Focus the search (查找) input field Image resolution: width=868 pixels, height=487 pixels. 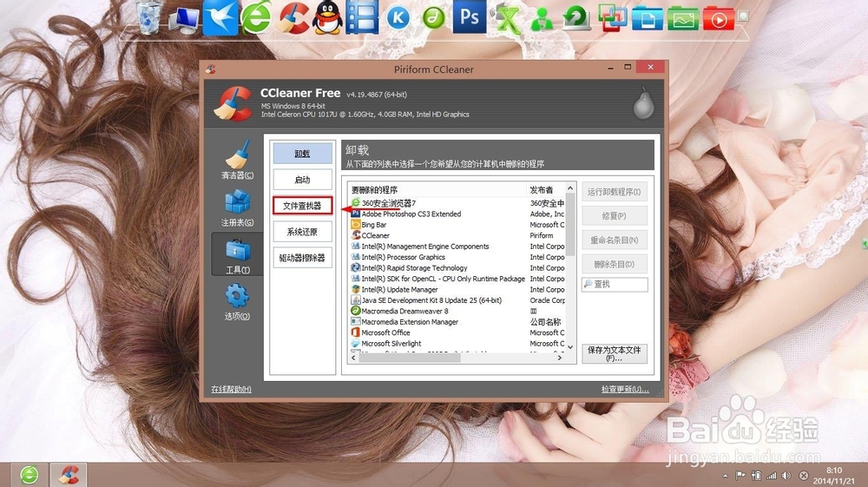[615, 284]
